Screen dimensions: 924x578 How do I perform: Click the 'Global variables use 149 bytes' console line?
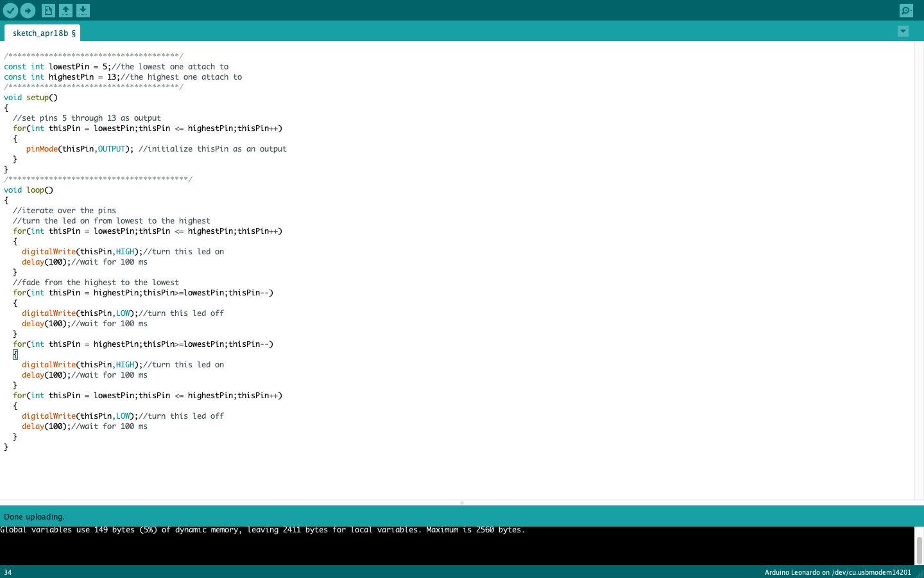tap(262, 530)
